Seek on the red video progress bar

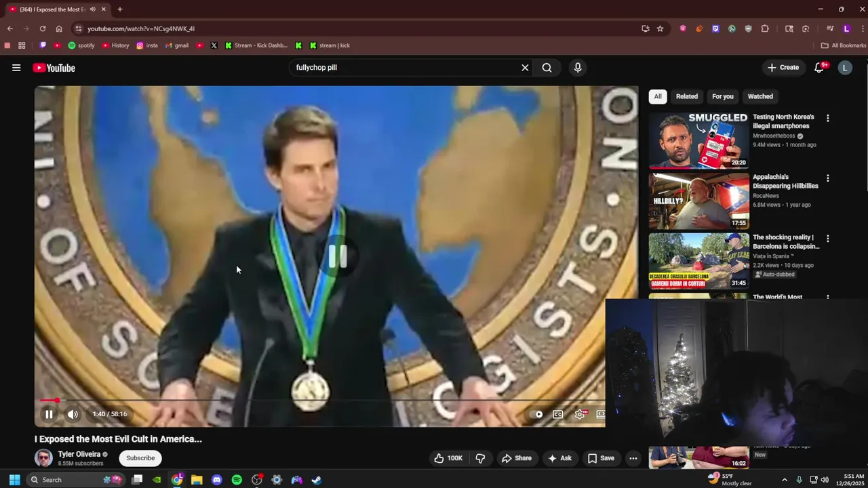tap(322, 401)
